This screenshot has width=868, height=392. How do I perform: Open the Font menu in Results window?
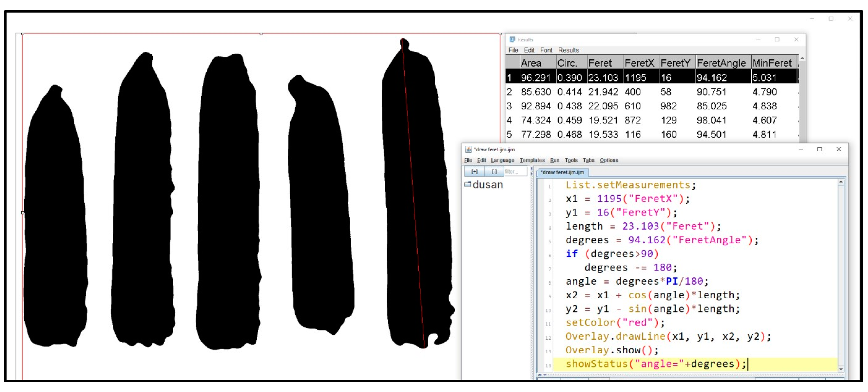coord(546,50)
